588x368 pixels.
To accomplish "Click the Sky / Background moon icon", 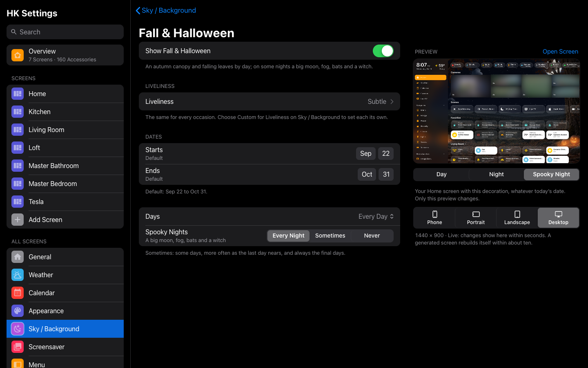I will 18,329.
